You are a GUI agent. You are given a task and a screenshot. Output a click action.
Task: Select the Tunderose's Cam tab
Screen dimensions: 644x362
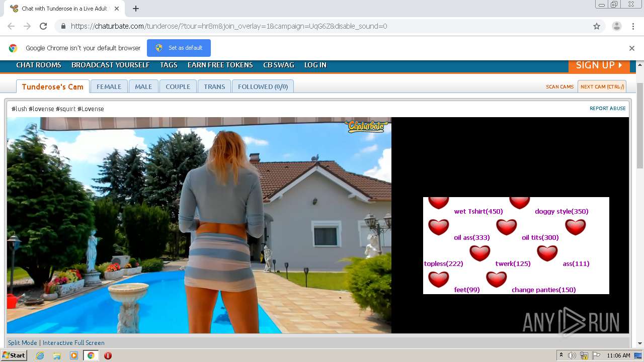click(53, 86)
